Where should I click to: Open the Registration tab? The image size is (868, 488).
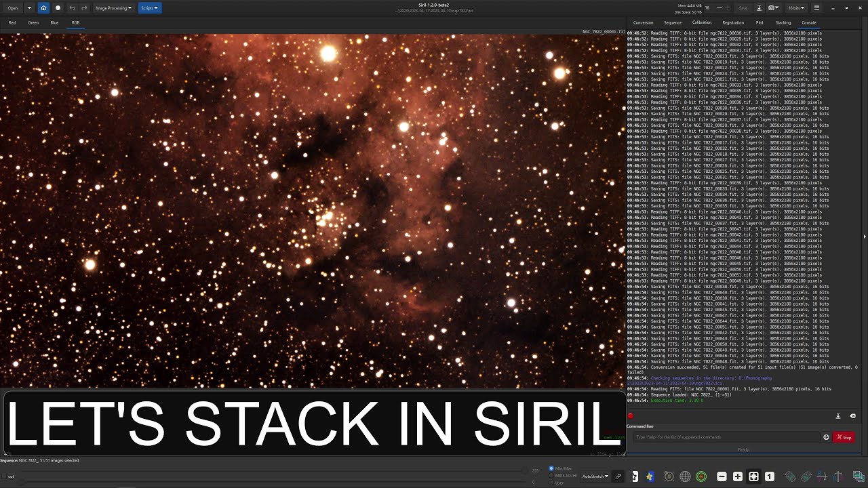tap(733, 22)
